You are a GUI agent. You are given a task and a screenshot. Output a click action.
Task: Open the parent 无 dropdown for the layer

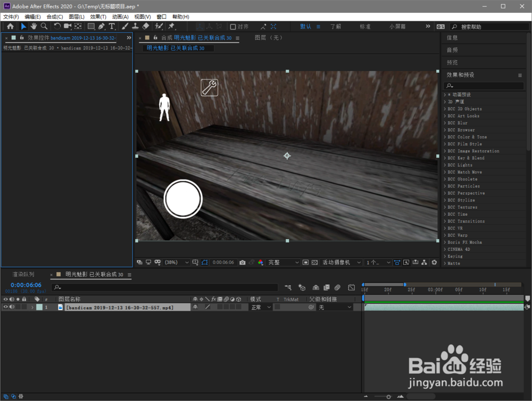click(x=335, y=307)
